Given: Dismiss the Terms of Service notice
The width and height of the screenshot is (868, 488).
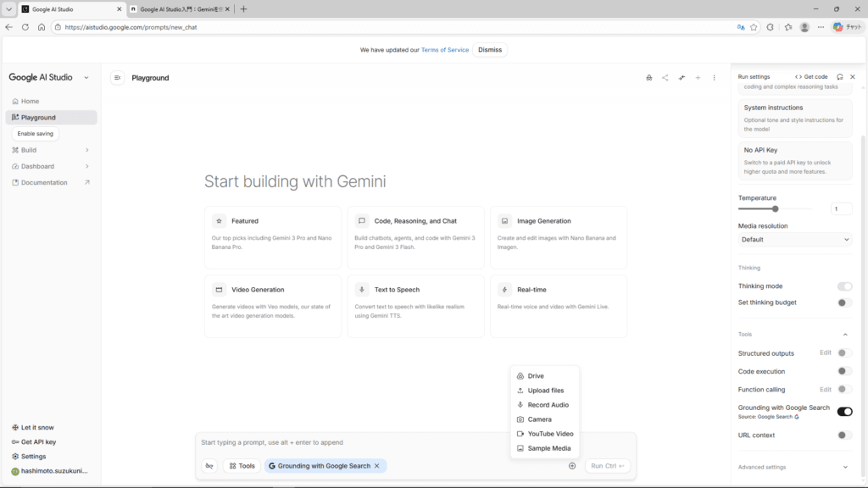Looking at the screenshot, I should pyautogui.click(x=490, y=50).
